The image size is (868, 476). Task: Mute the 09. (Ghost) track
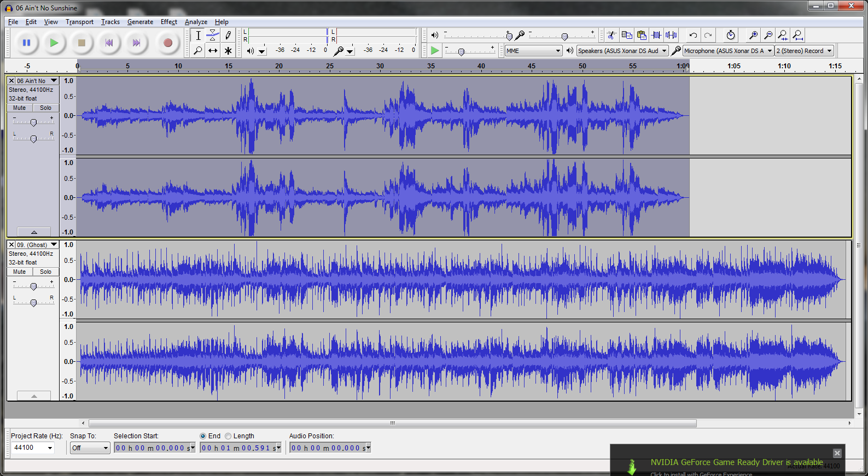[x=20, y=272]
